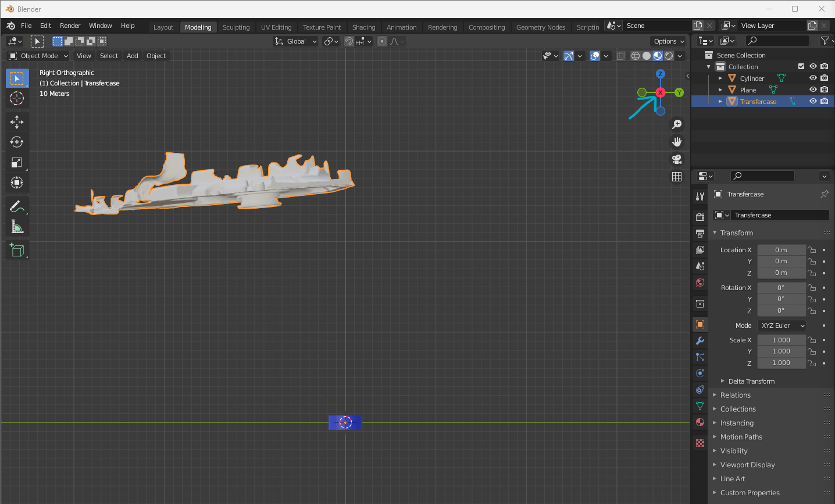Image resolution: width=835 pixels, height=504 pixels.
Task: Click the camera view icon in viewport
Action: tap(677, 159)
